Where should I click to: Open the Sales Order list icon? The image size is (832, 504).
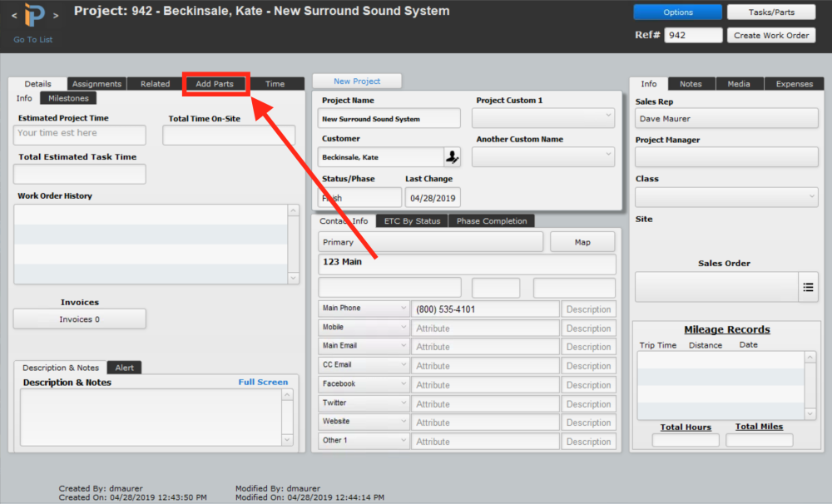coord(808,287)
